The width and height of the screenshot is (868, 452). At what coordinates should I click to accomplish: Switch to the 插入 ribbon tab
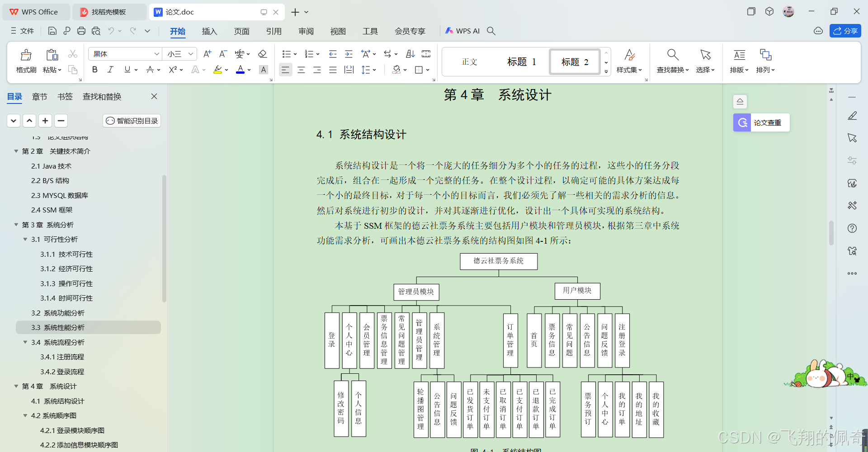coord(209,31)
